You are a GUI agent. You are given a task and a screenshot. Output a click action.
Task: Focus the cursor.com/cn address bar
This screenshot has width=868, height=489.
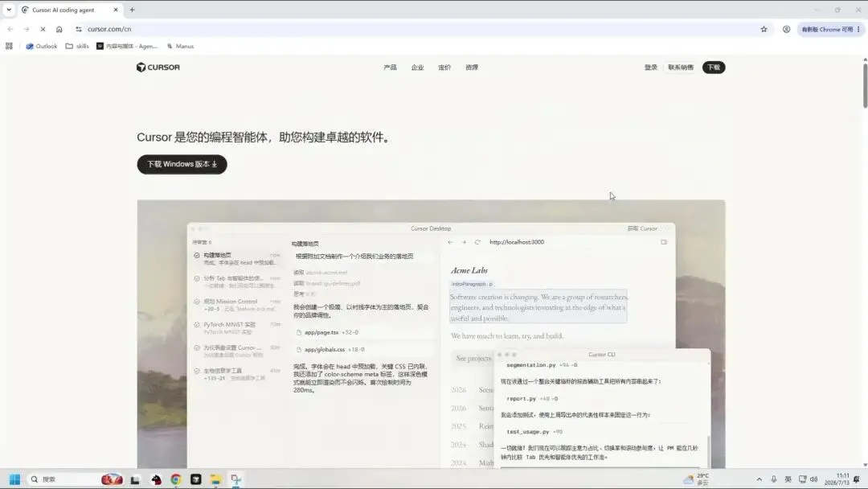416,29
